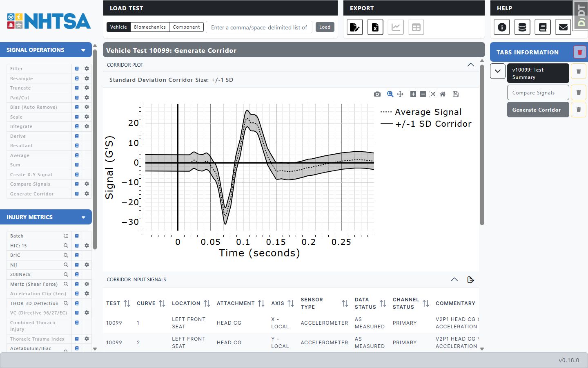This screenshot has width=588, height=368.
Task: Click the export table grid icon
Action: pyautogui.click(x=416, y=27)
